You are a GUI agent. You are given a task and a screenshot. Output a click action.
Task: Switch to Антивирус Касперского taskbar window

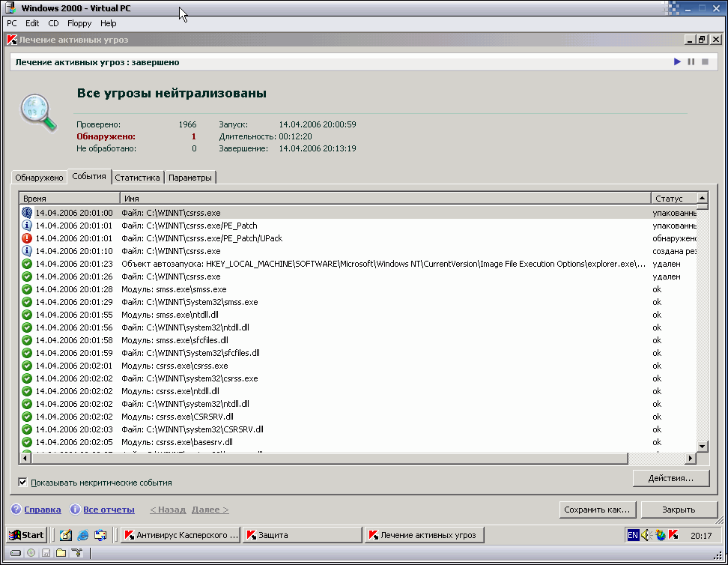pos(181,535)
